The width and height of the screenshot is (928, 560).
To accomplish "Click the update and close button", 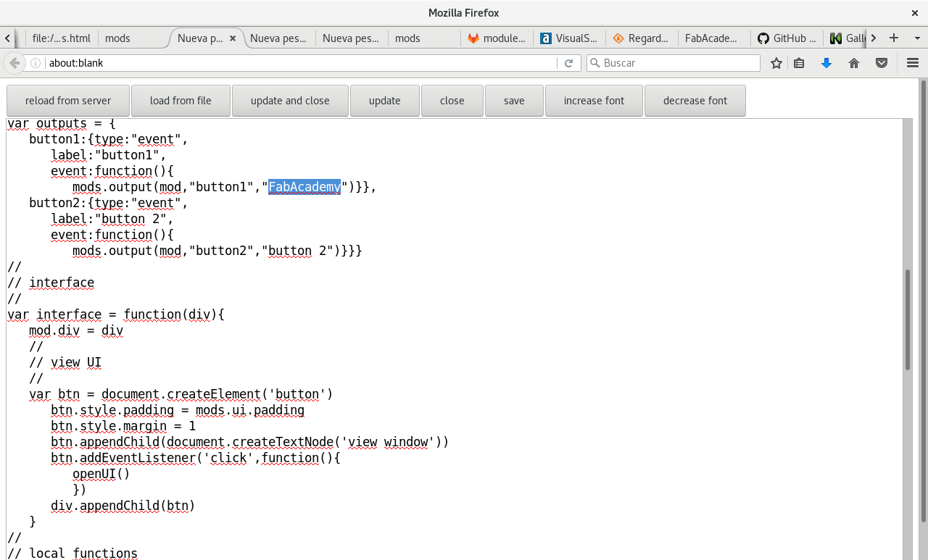I will [290, 101].
